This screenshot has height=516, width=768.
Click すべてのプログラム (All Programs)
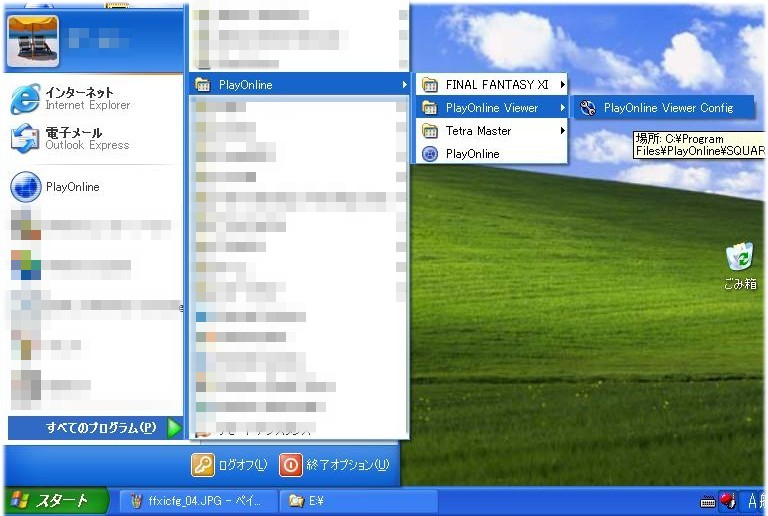tap(96, 428)
